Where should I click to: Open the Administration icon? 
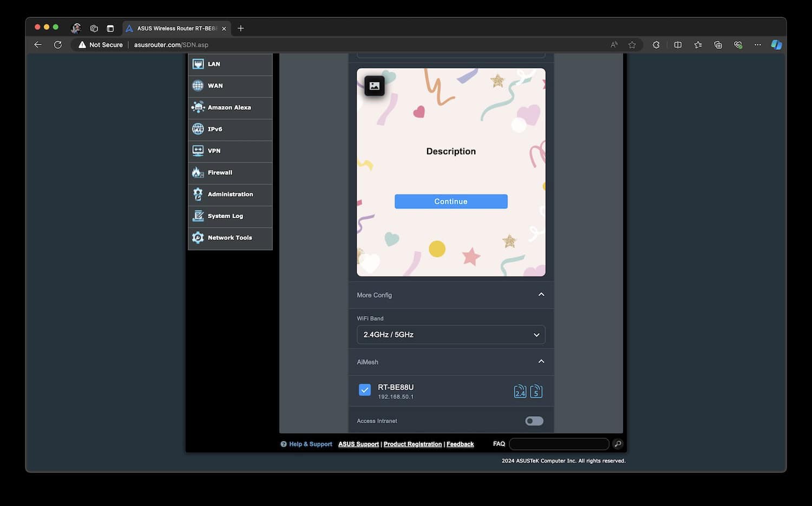click(198, 194)
